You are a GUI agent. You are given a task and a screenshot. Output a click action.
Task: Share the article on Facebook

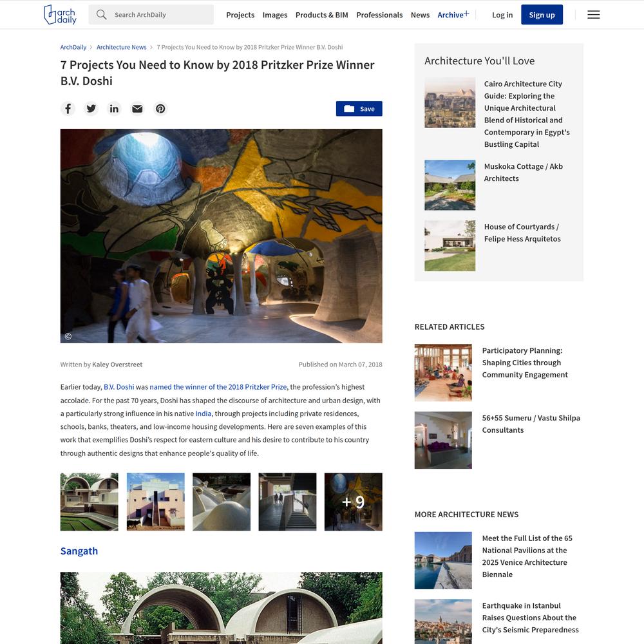pyautogui.click(x=68, y=108)
